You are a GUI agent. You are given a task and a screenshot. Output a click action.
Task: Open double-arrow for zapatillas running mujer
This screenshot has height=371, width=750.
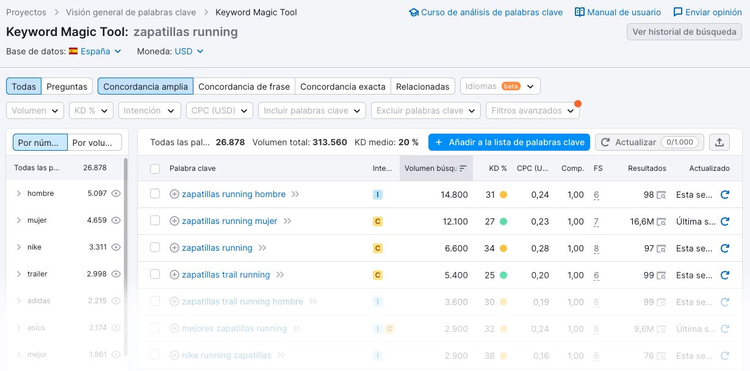click(287, 221)
